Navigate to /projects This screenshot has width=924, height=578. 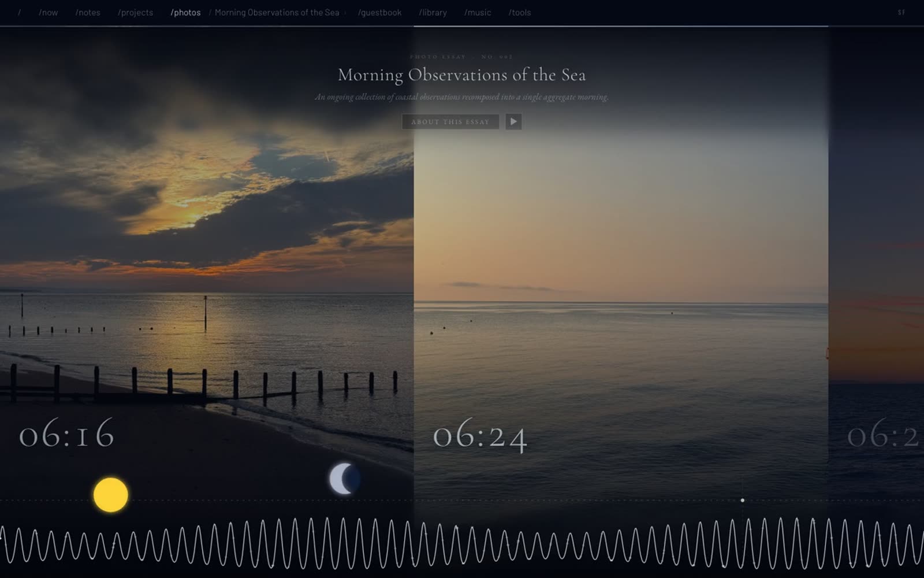(x=136, y=12)
